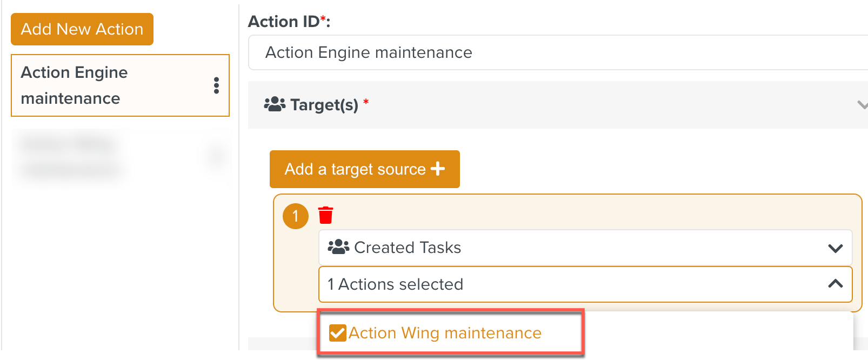The width and height of the screenshot is (868, 360).
Task: Click the red trash icon to delete target source
Action: (x=324, y=215)
